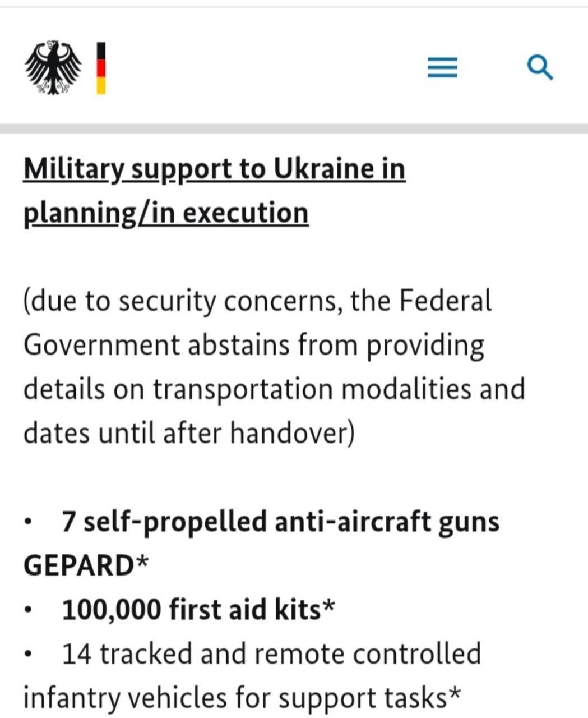Click the word GEPARD
This screenshot has width=588, height=718.
pyautogui.click(x=77, y=565)
